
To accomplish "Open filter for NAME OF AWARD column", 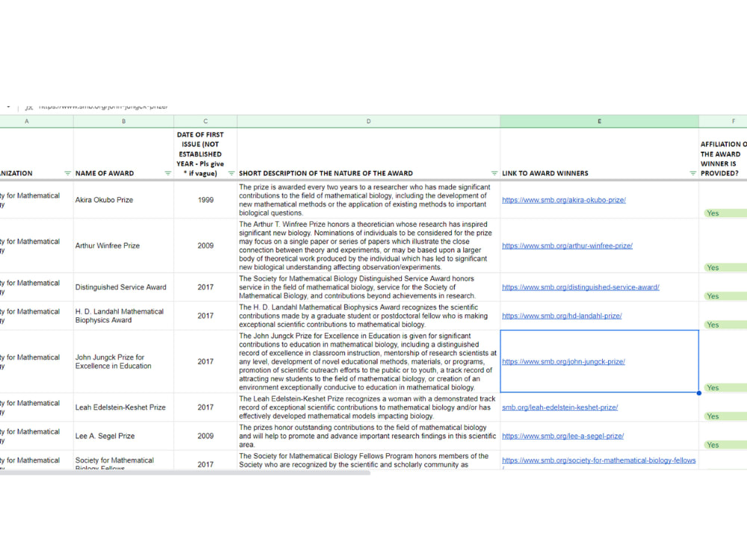I will click(x=167, y=173).
